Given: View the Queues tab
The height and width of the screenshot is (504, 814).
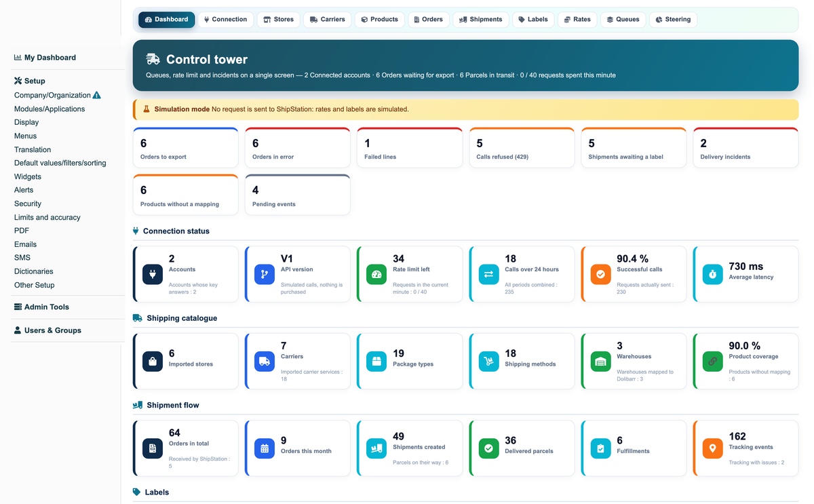Looking at the screenshot, I should pos(623,20).
